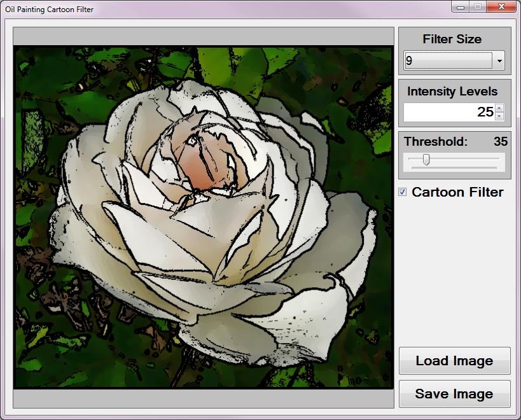
Task: Open the Filter Size dropdown arrow
Action: point(499,62)
